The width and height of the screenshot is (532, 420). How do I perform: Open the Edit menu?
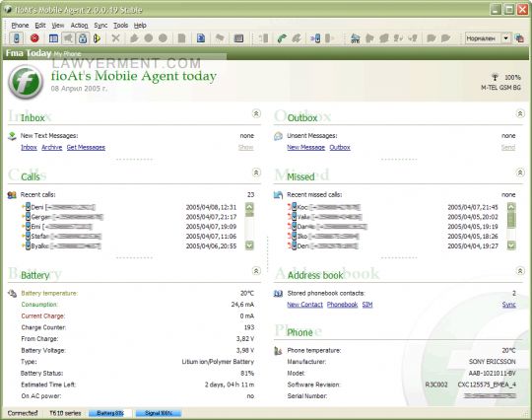[40, 26]
